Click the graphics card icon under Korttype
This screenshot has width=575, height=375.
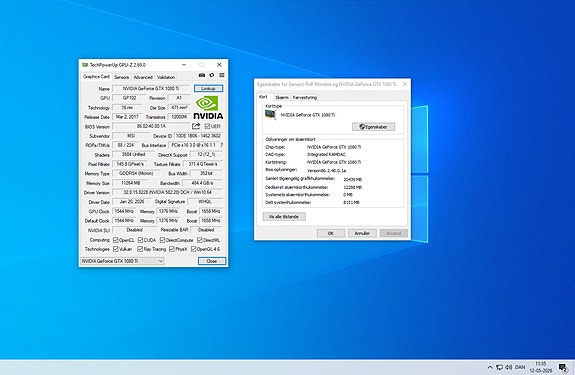pos(271,115)
